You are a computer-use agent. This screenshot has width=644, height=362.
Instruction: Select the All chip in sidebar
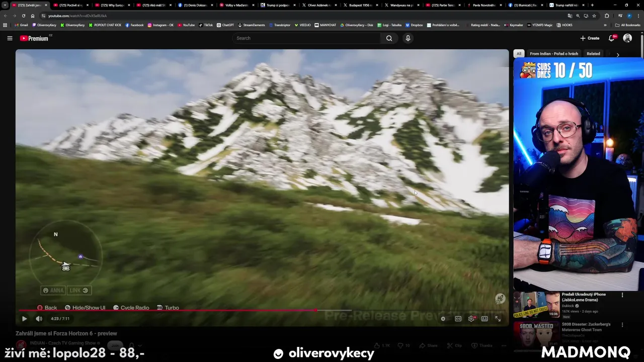click(x=519, y=53)
